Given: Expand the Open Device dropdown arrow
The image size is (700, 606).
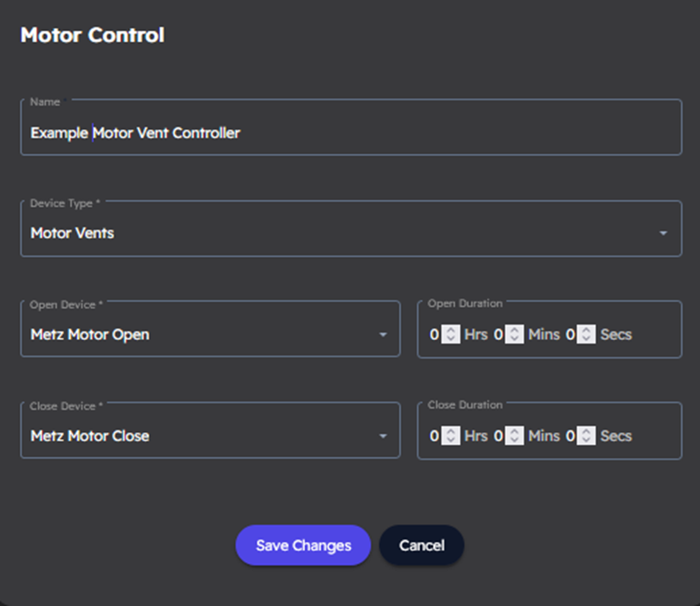Looking at the screenshot, I should click(x=383, y=335).
